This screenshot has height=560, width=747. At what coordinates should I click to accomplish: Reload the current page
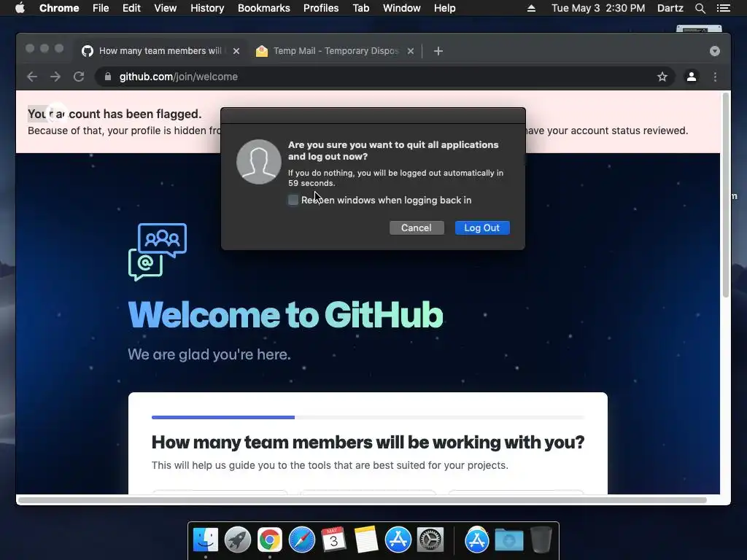tap(79, 77)
